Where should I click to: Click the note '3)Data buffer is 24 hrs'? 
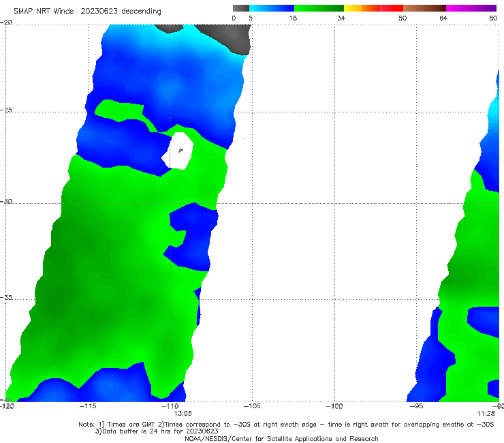click(x=157, y=431)
